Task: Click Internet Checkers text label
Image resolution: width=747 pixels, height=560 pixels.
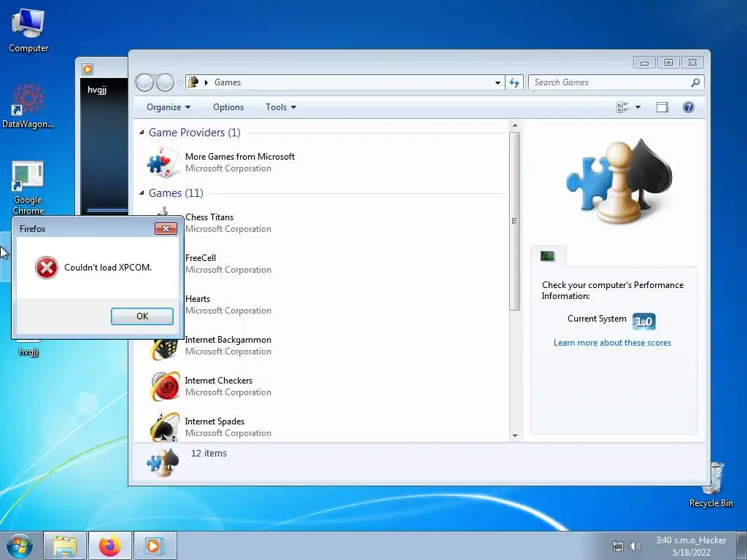Action: 219,381
